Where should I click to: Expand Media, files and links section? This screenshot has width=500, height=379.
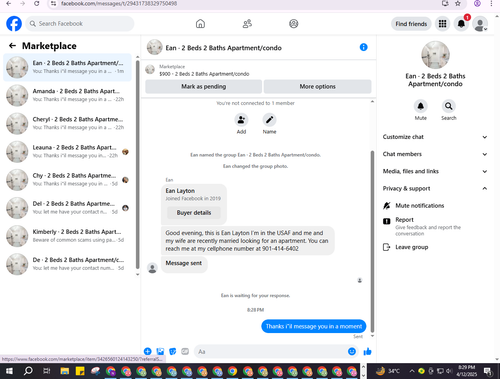(435, 171)
